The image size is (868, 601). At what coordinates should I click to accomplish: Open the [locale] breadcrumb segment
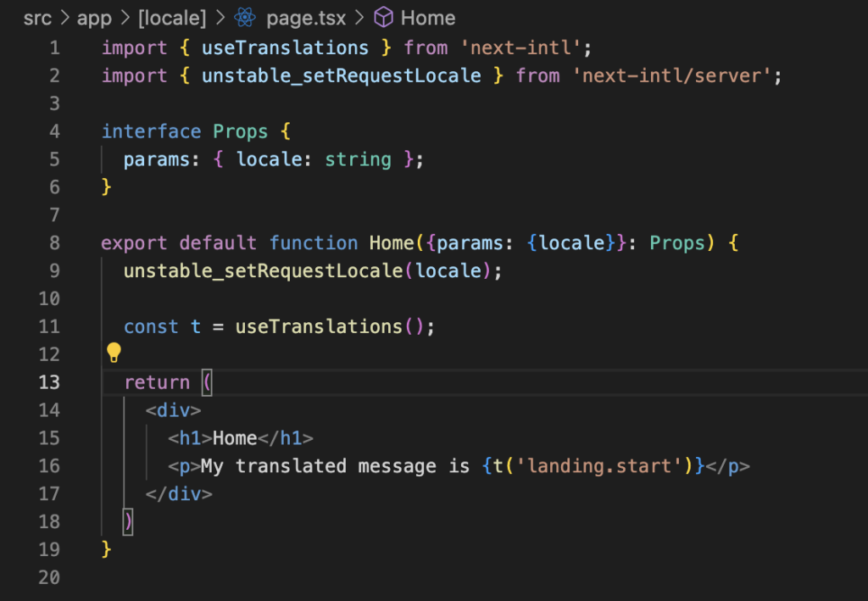coord(172,19)
